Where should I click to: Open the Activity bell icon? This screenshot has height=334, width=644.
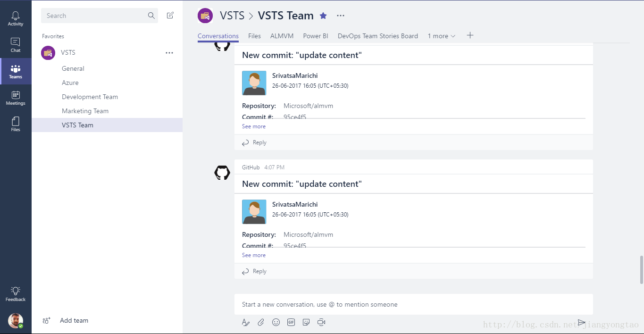pyautogui.click(x=16, y=16)
